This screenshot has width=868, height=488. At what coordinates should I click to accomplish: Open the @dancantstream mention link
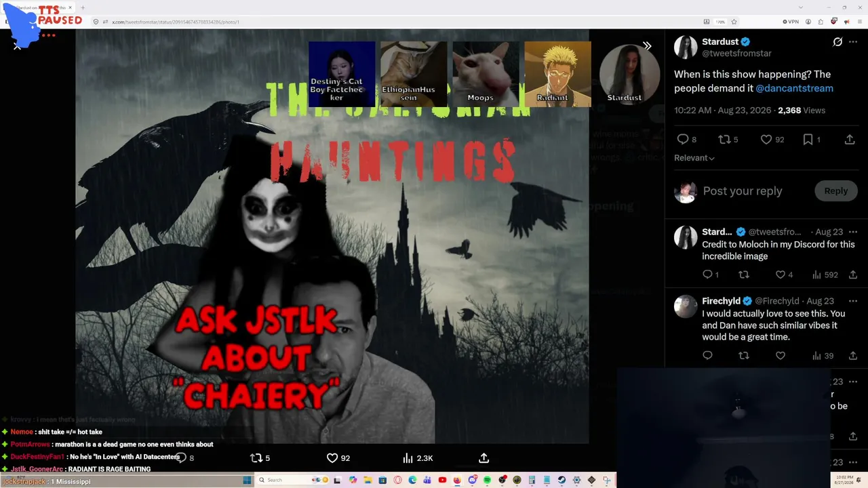794,88
